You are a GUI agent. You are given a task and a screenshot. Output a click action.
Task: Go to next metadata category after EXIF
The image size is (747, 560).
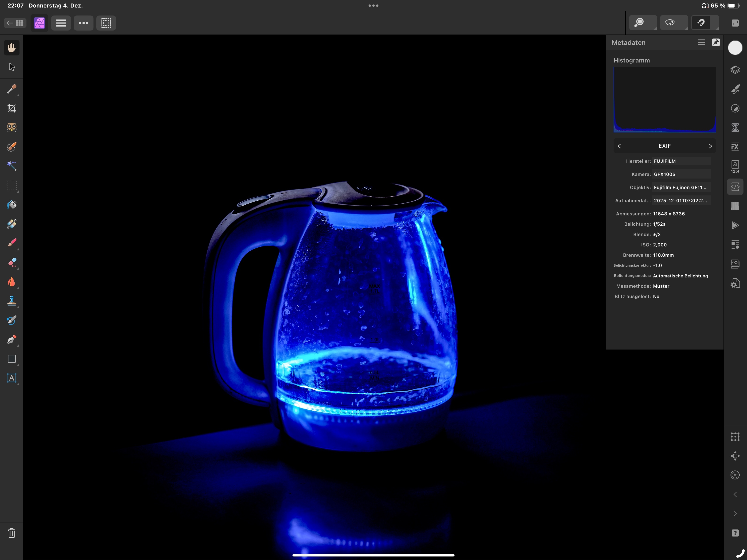(710, 146)
